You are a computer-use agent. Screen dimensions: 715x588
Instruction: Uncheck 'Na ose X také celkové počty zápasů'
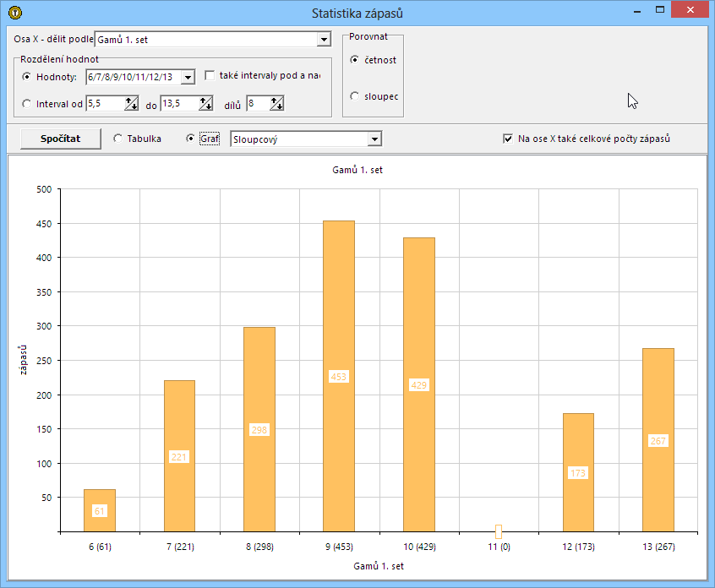508,139
